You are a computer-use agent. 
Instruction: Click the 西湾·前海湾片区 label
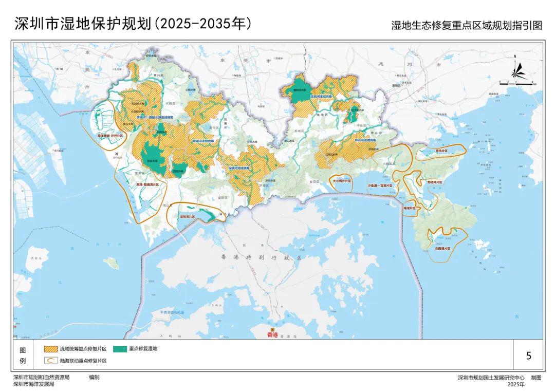(147, 184)
